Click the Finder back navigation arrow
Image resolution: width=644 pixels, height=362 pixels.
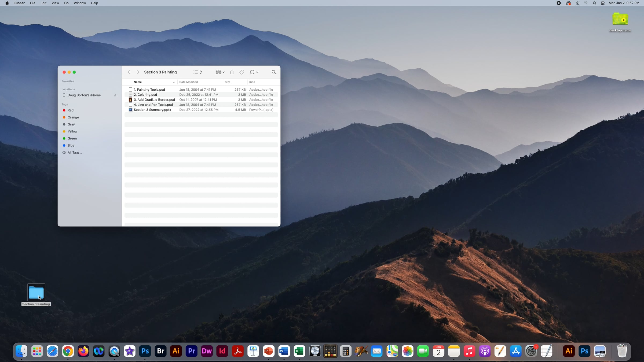[x=129, y=72]
